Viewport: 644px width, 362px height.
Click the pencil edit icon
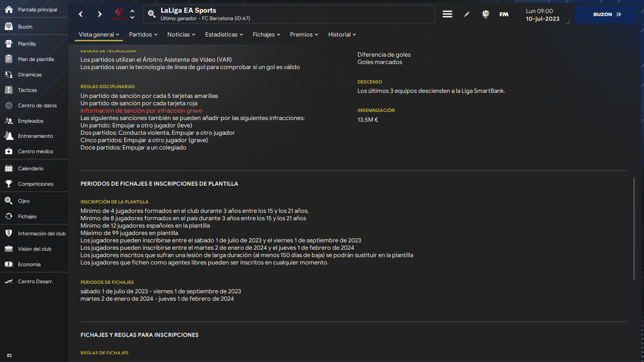coord(467,14)
